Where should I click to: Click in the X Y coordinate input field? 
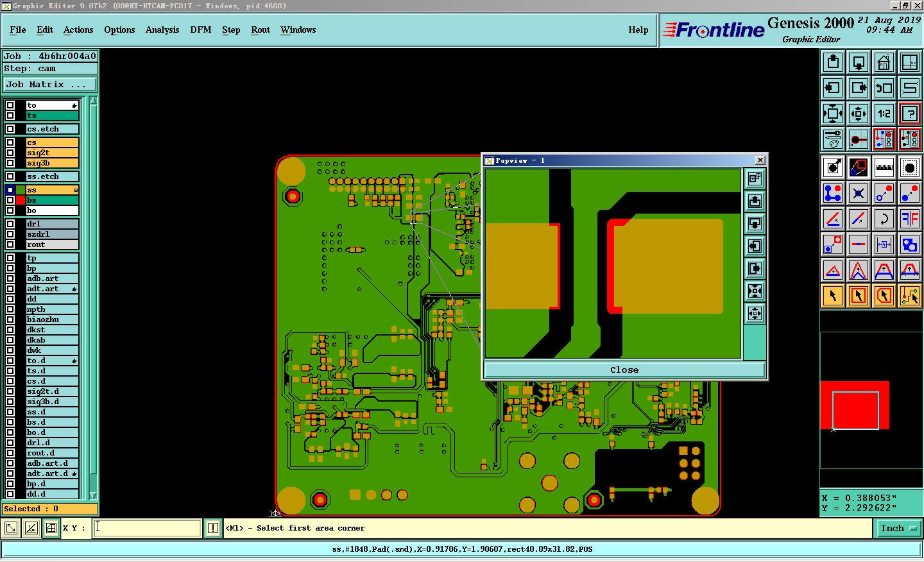coord(148,528)
